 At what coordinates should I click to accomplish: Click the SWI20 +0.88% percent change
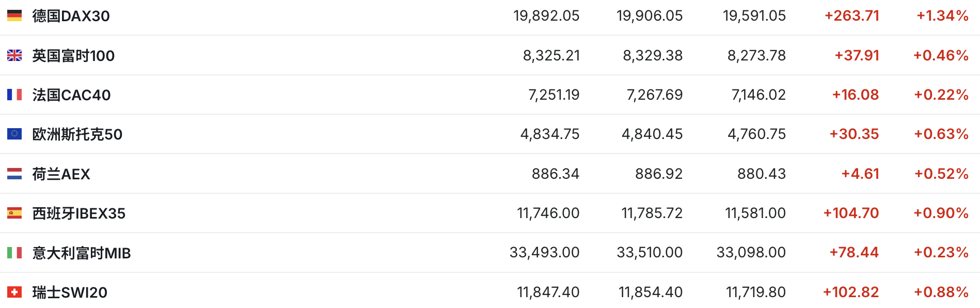click(941, 292)
